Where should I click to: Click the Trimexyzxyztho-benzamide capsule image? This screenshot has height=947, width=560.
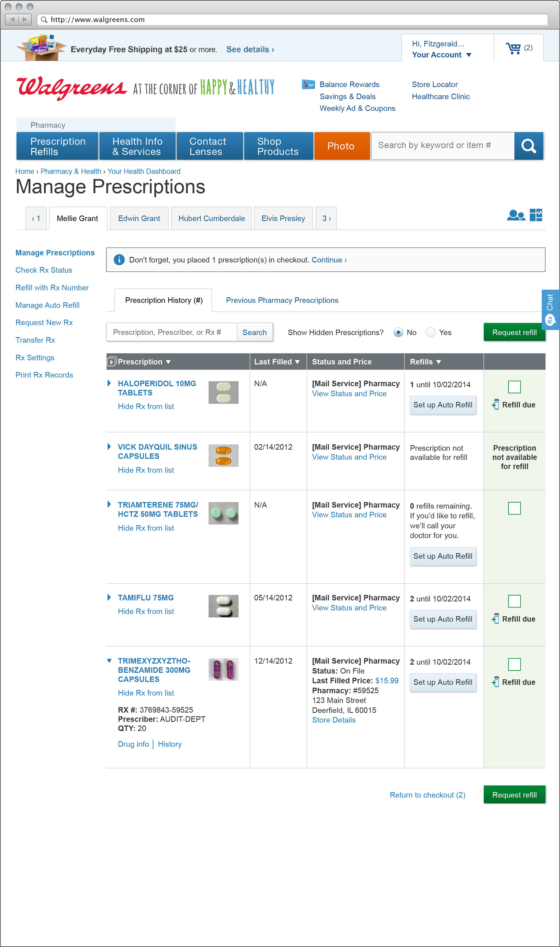click(223, 669)
